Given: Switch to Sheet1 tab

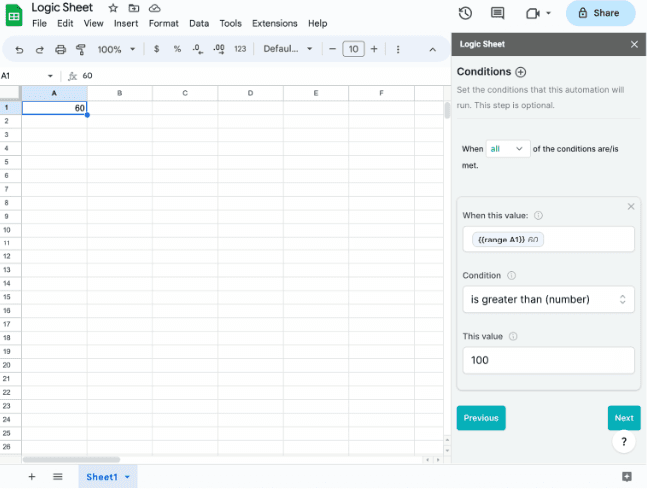Looking at the screenshot, I should tap(102, 477).
